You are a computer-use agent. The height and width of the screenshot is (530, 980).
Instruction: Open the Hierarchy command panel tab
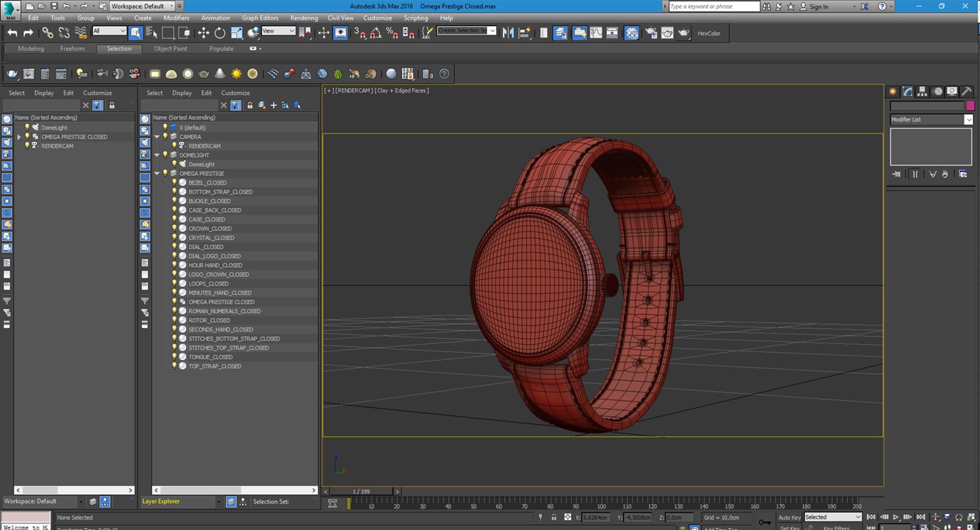tap(922, 91)
